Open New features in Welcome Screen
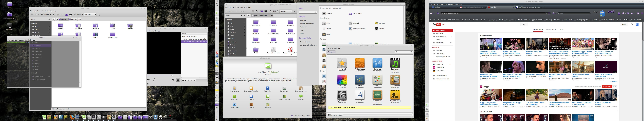 click(x=234, y=89)
